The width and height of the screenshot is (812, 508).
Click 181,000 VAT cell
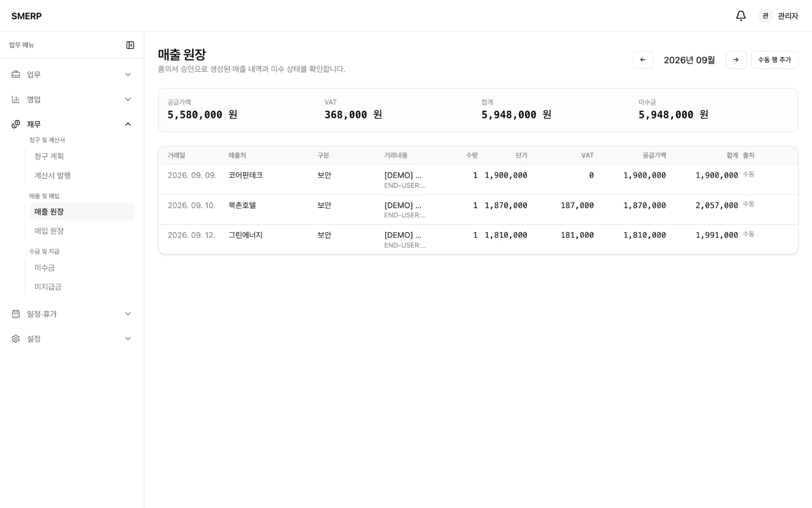point(577,235)
